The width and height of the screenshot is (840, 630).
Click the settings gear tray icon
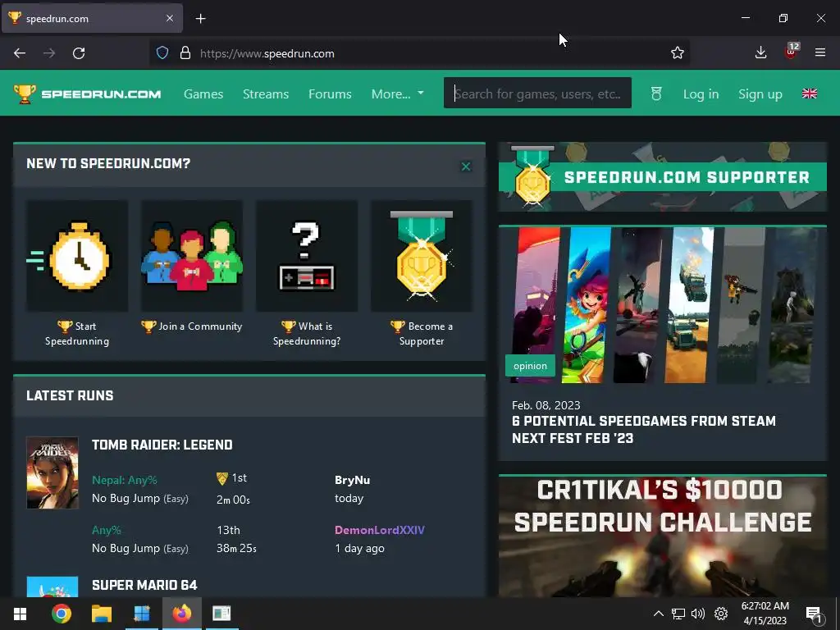[x=721, y=614]
